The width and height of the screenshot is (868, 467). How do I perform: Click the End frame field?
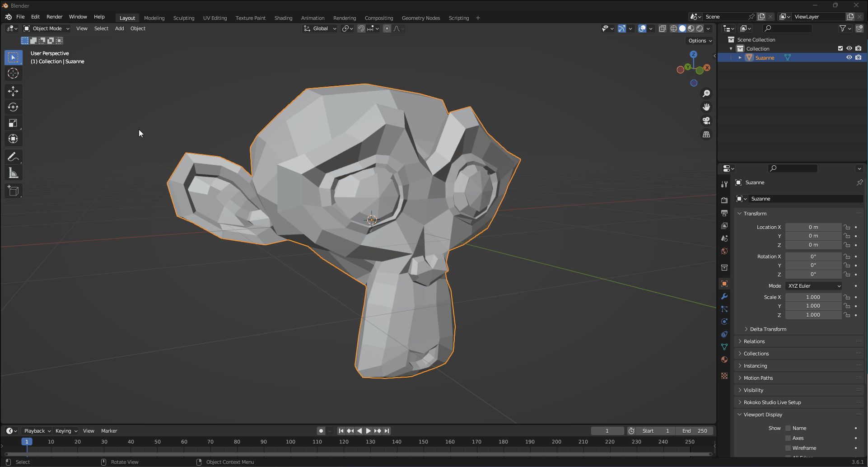[695, 431]
